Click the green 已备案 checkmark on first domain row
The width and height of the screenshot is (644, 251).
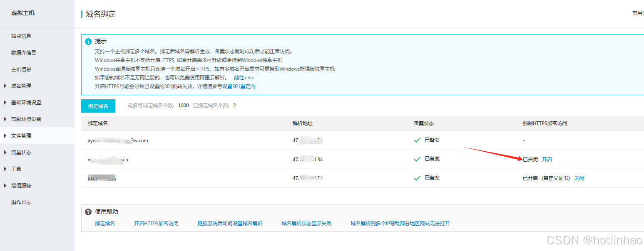[x=417, y=140]
